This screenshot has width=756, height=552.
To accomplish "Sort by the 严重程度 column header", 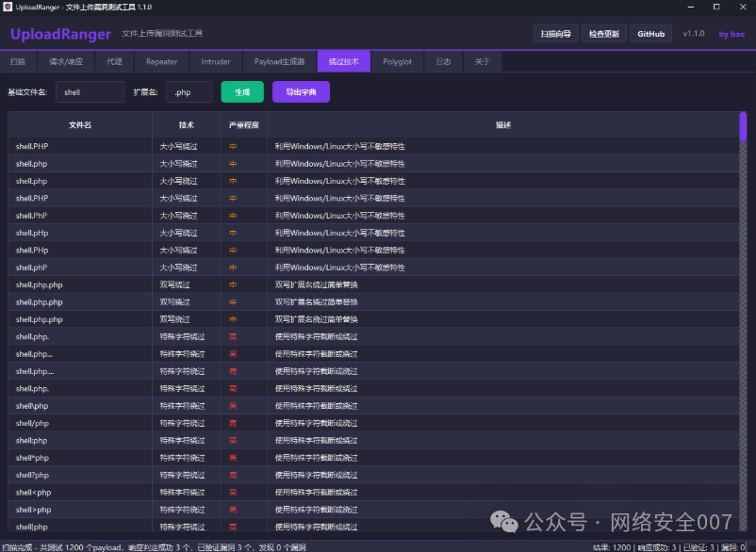I will (x=244, y=124).
